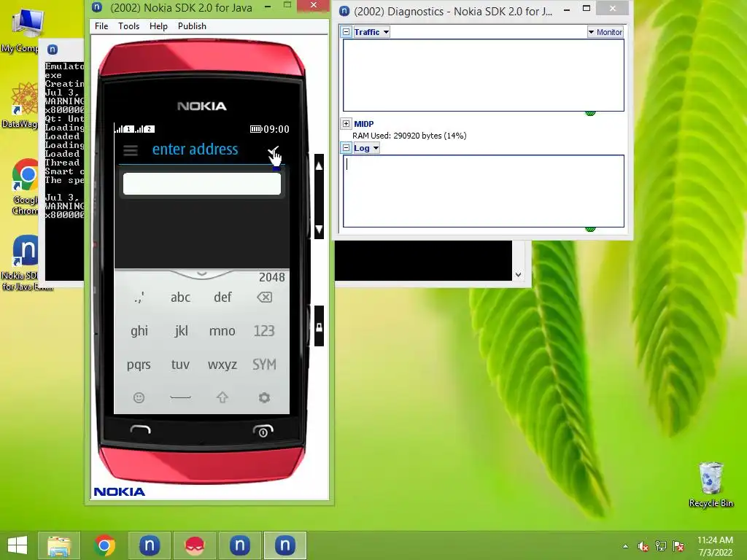
Task: Click the network tray icon
Action: (661, 546)
